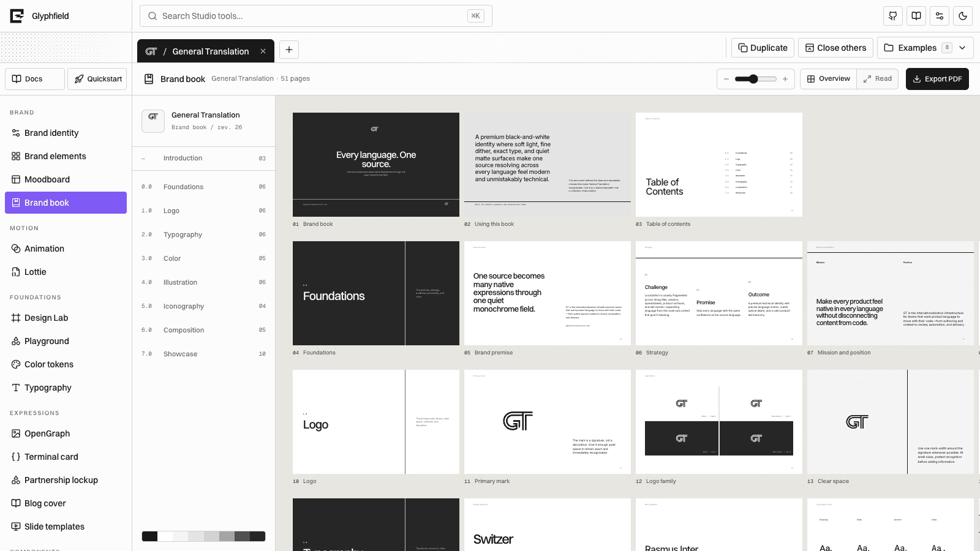Click the General Translation GT logo tile

(x=153, y=121)
